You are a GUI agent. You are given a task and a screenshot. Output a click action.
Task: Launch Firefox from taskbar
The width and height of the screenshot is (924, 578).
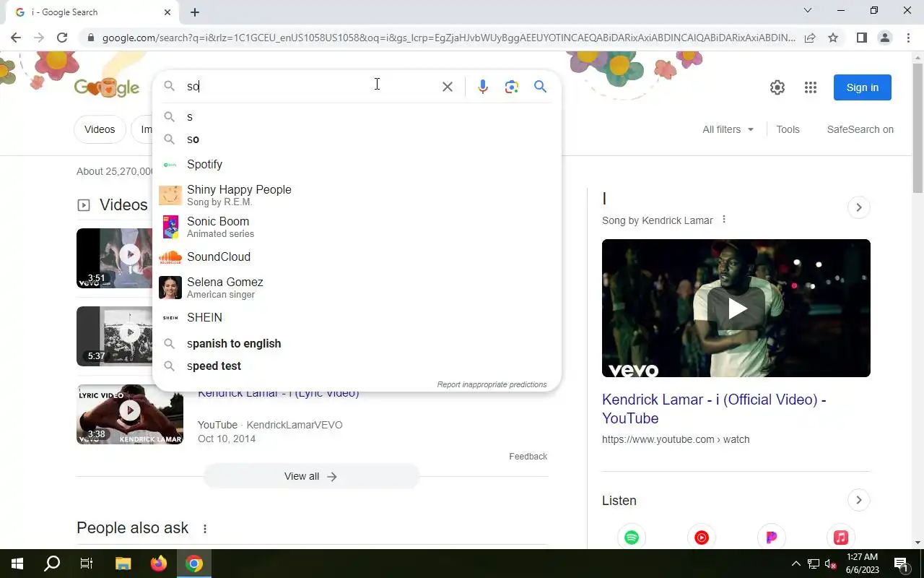(158, 564)
